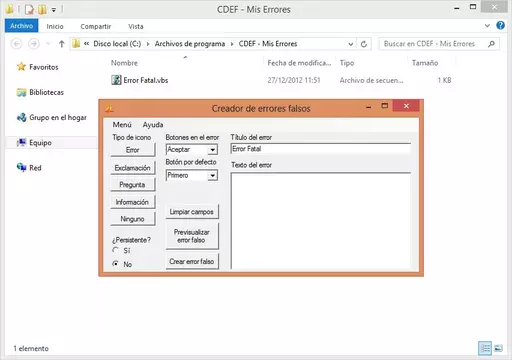Expand the address bar history dropdown
This screenshot has width=512, height=360.
350,44
